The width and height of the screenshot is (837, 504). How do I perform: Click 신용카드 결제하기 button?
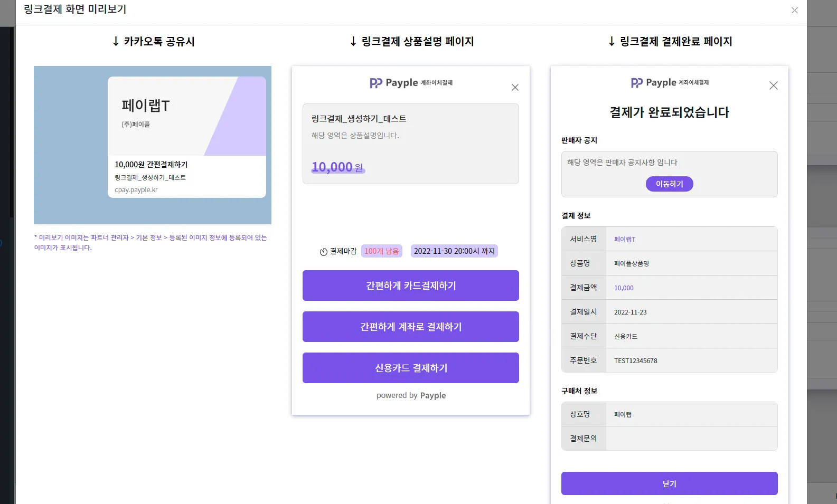point(411,368)
